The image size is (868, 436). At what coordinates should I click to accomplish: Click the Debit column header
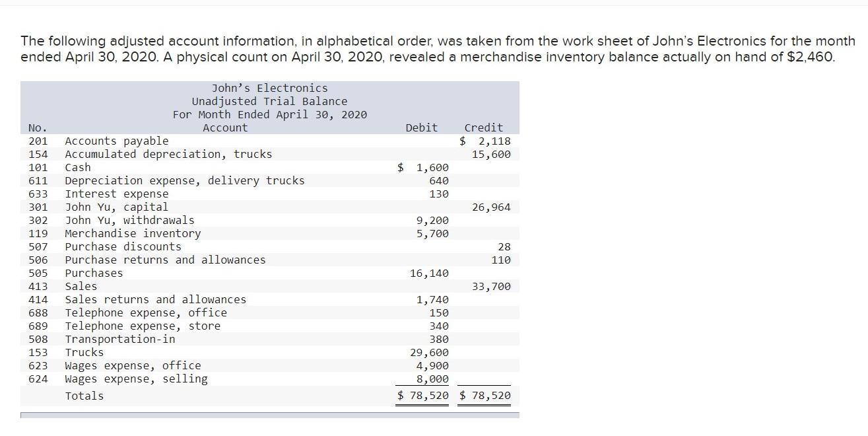pos(421,127)
